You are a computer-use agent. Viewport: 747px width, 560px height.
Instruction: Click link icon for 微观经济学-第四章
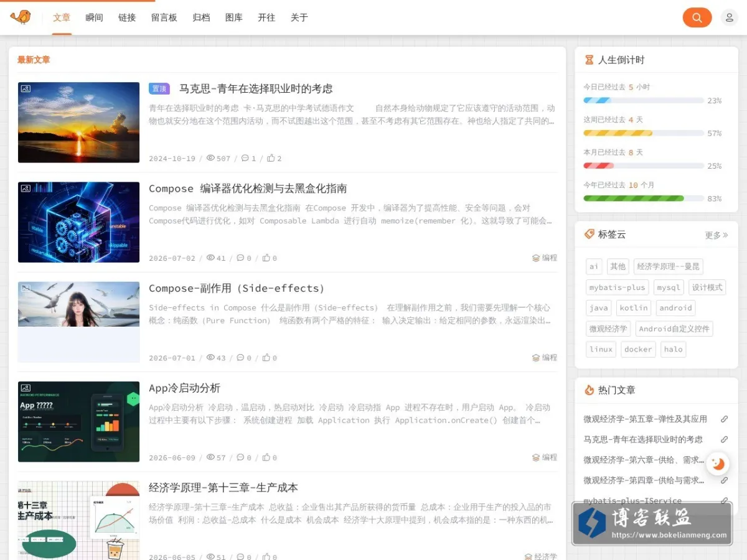[724, 480]
